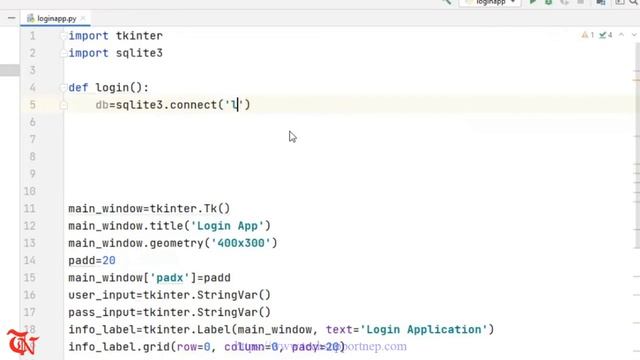The width and height of the screenshot is (640, 360).
Task: Hide the side tool window with the minus icon
Action: tap(11, 18)
